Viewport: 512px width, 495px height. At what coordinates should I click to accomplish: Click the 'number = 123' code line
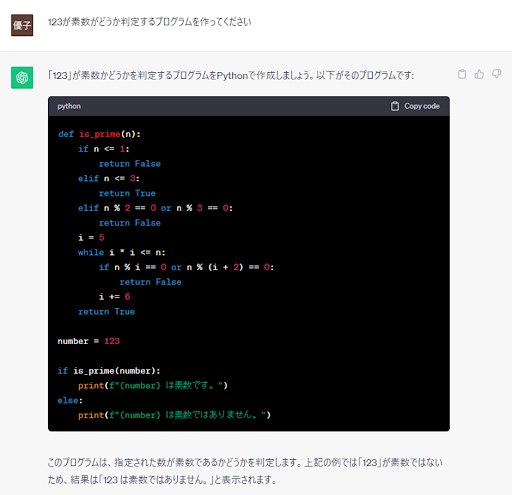tap(89, 341)
